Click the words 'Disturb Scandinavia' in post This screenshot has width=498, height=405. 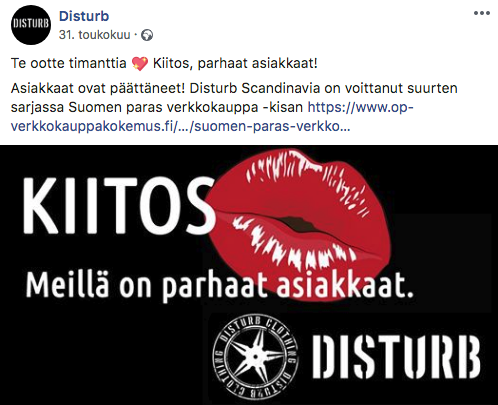click(x=255, y=88)
